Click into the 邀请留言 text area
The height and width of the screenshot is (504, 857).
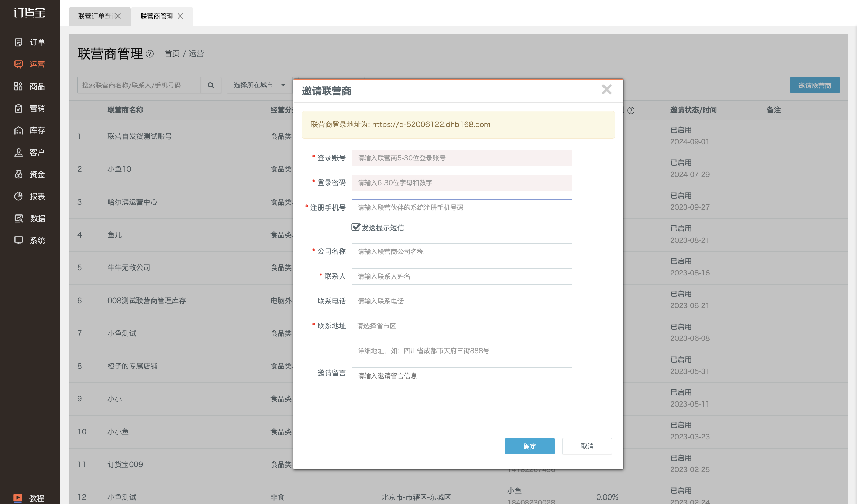462,395
